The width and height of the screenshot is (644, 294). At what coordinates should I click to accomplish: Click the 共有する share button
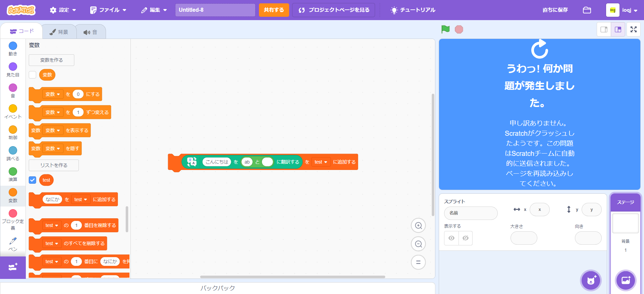pos(274,10)
